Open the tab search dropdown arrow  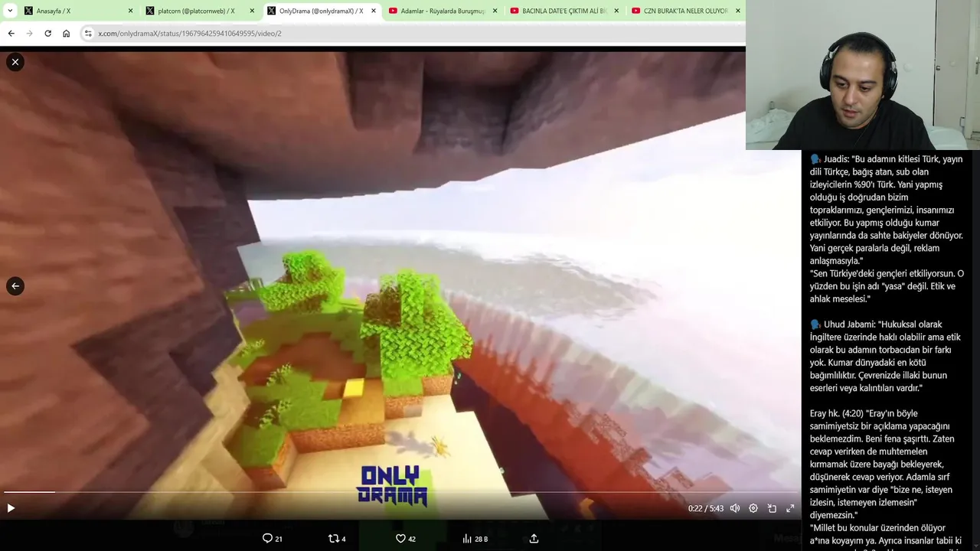tap(10, 11)
